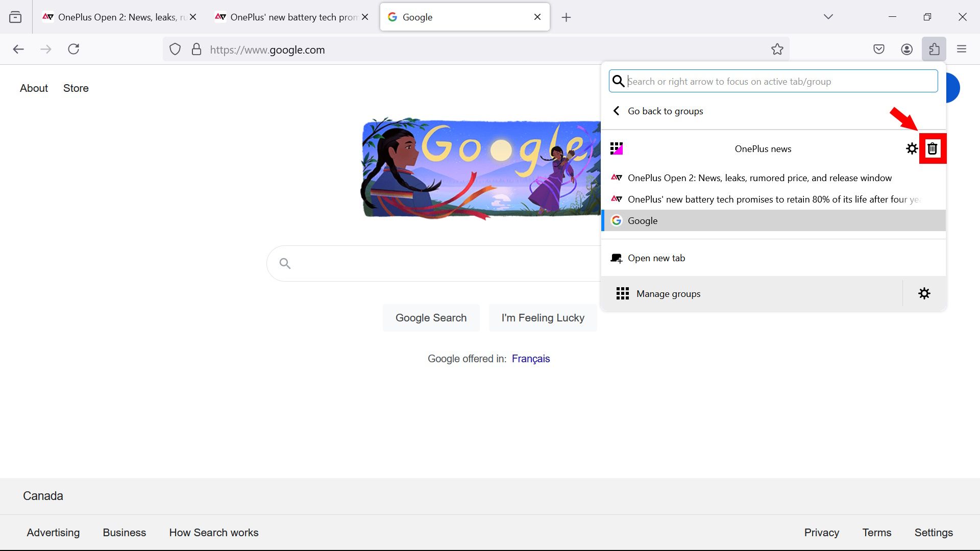Image resolution: width=980 pixels, height=551 pixels.
Task: Select Open new tab in the popup
Action: coord(656,258)
